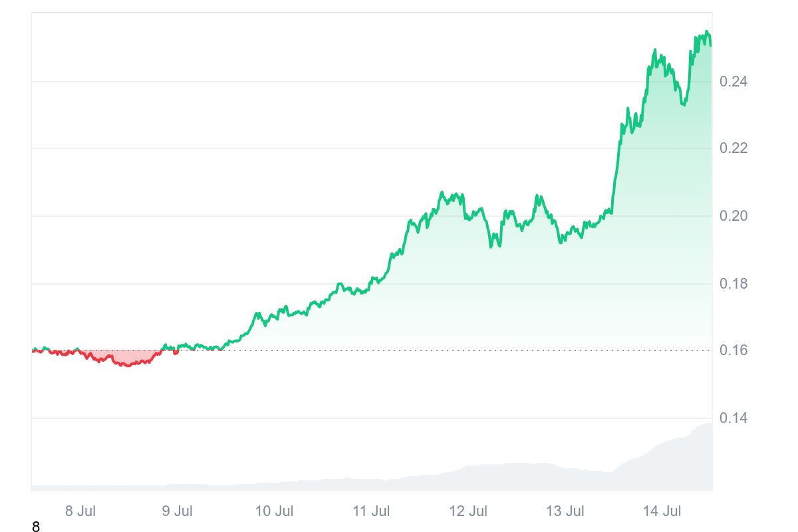Click the 9 Jul date label
The width and height of the screenshot is (798, 532).
click(178, 511)
